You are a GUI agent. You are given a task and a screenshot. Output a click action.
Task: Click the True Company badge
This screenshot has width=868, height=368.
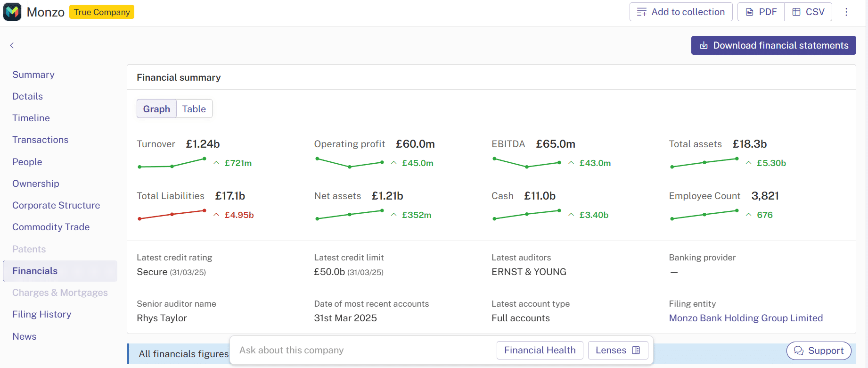click(x=102, y=12)
